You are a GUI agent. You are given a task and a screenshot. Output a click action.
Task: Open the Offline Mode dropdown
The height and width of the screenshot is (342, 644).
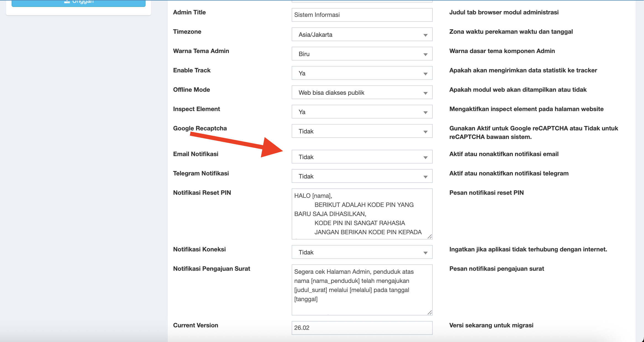coord(362,93)
